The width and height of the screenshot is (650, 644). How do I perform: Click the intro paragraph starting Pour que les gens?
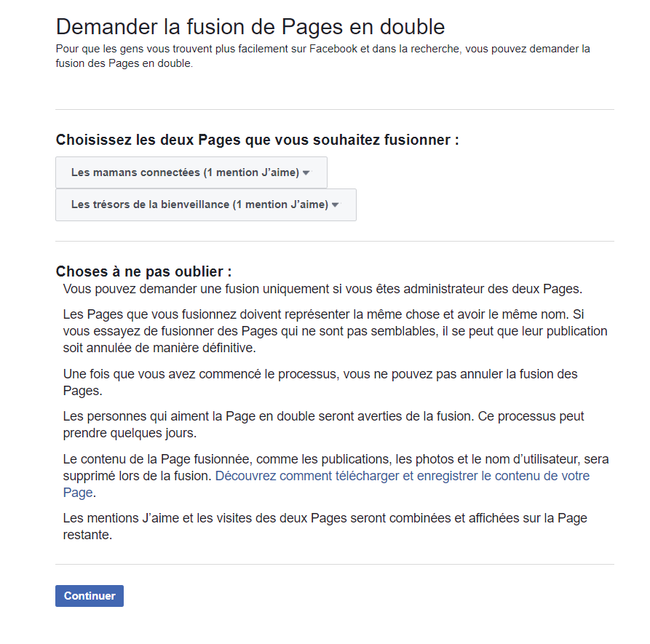coord(323,56)
